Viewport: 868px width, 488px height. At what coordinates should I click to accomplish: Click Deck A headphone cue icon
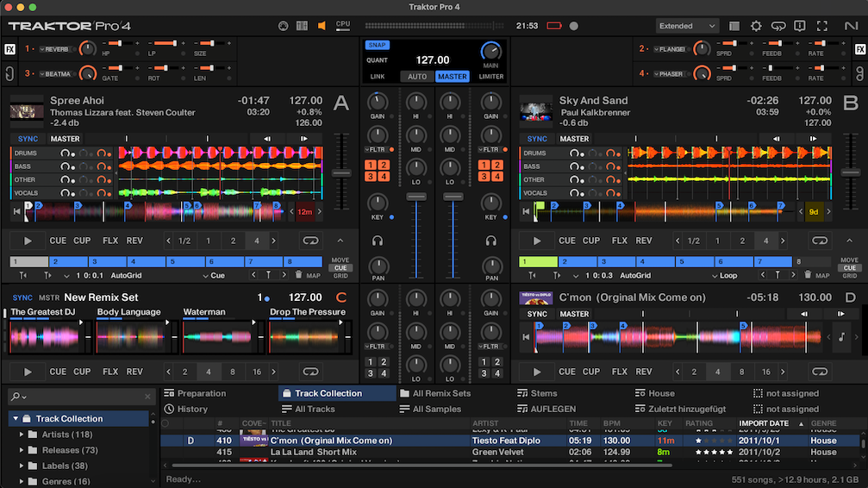coord(378,241)
